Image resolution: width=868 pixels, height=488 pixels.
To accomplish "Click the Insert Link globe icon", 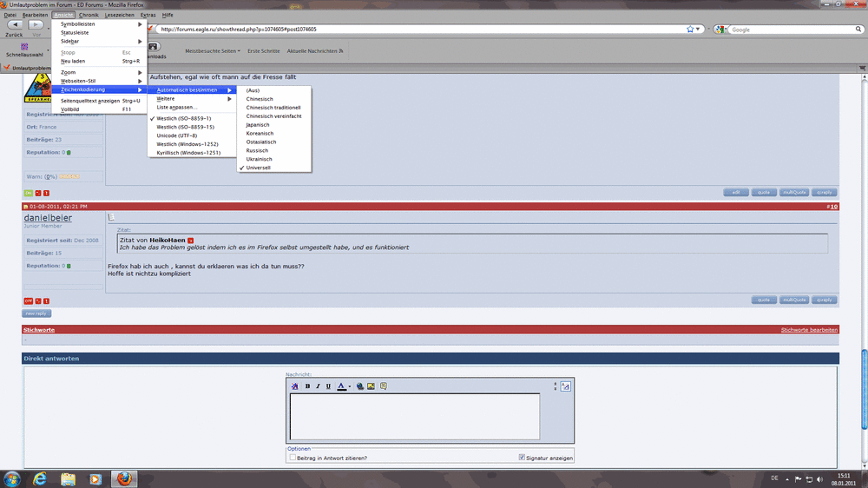I will [360, 386].
